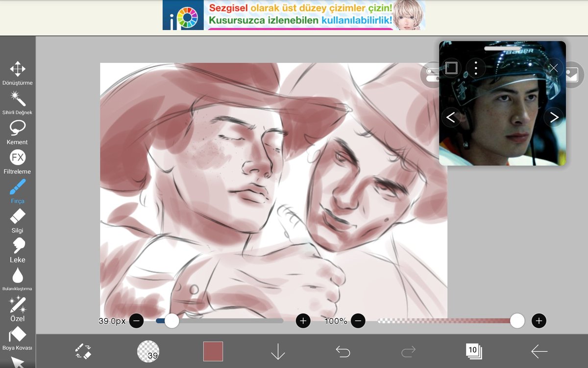Select the Fırça brush tool

tap(18, 191)
